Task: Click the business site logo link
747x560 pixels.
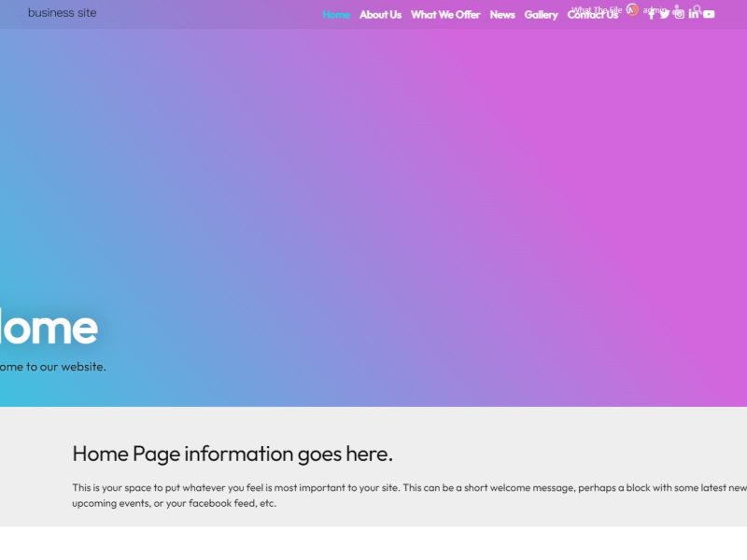Action: pos(62,13)
